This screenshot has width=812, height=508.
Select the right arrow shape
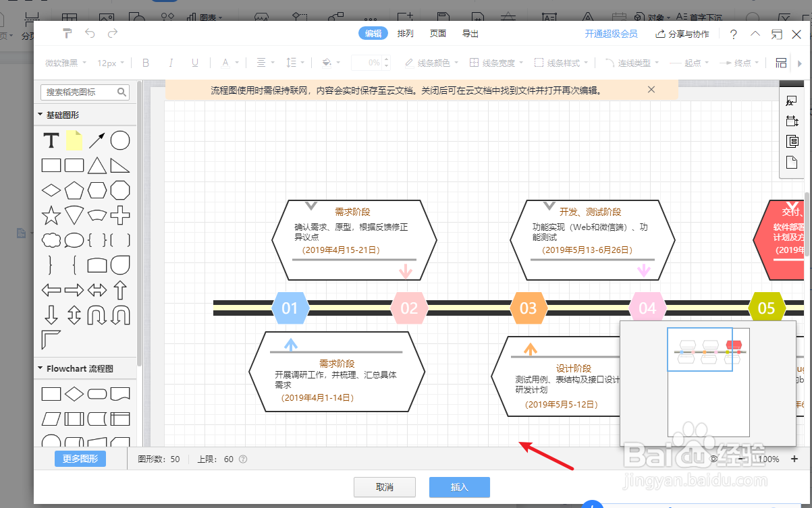click(74, 290)
